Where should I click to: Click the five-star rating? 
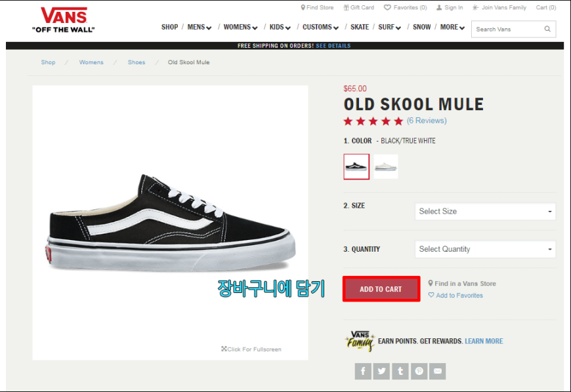coord(373,121)
